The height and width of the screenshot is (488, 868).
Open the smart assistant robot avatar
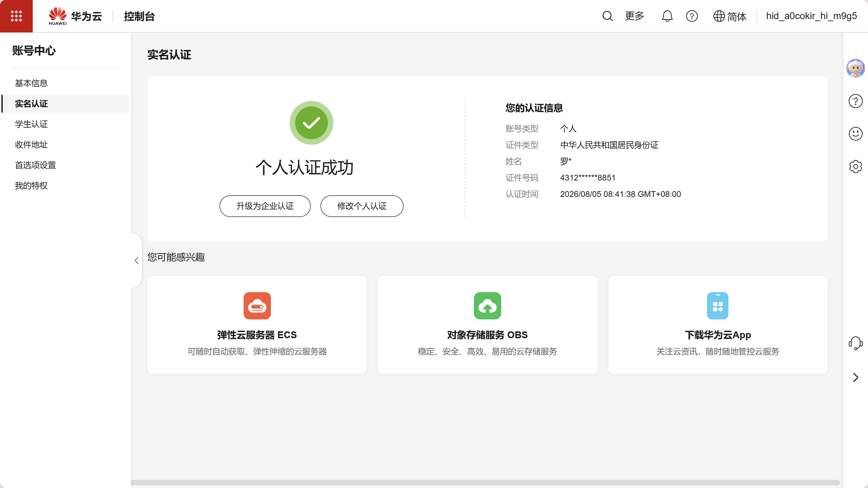(x=855, y=68)
